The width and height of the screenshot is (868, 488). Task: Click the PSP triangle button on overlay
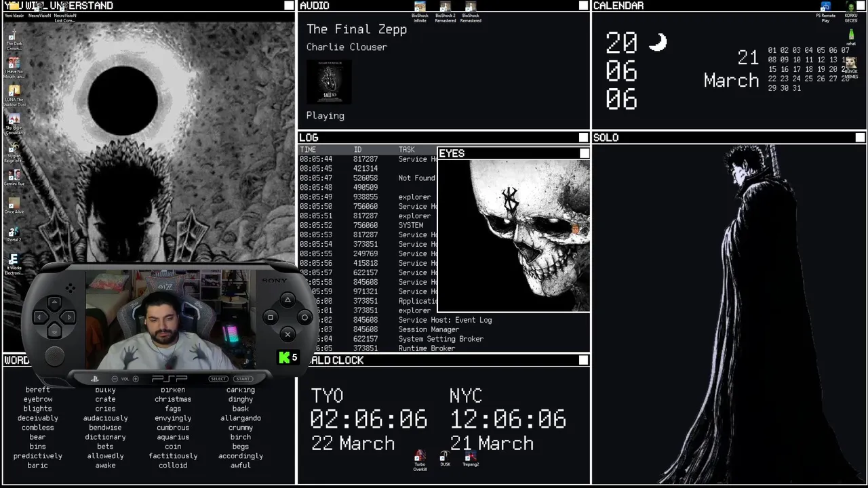(x=288, y=300)
